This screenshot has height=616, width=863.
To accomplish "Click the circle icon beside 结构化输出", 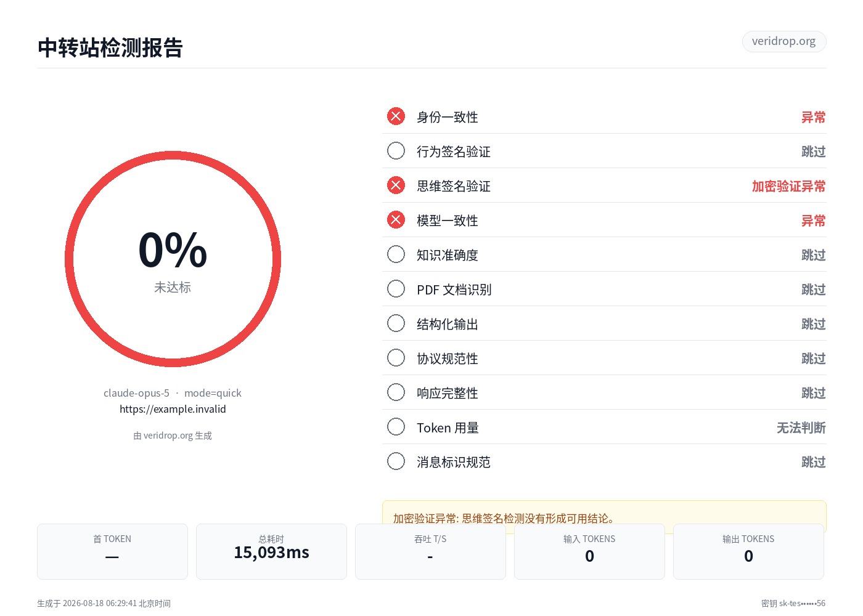I will click(396, 323).
